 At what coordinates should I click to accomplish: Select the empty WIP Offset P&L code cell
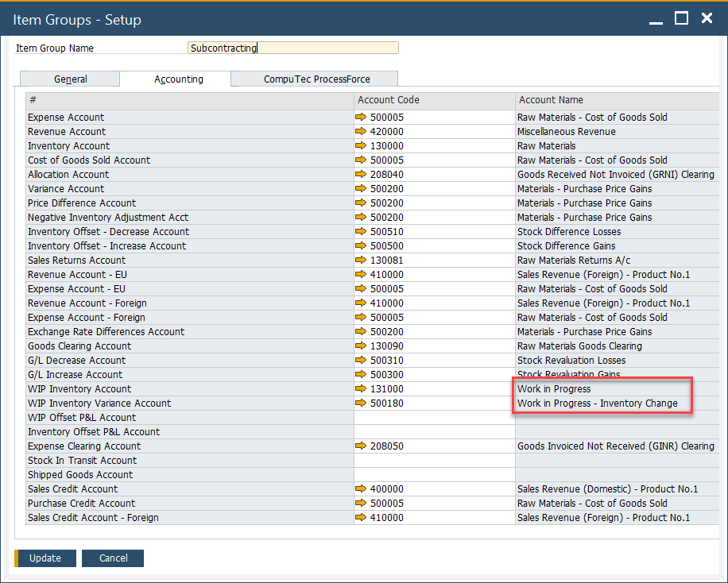pyautogui.click(x=434, y=418)
